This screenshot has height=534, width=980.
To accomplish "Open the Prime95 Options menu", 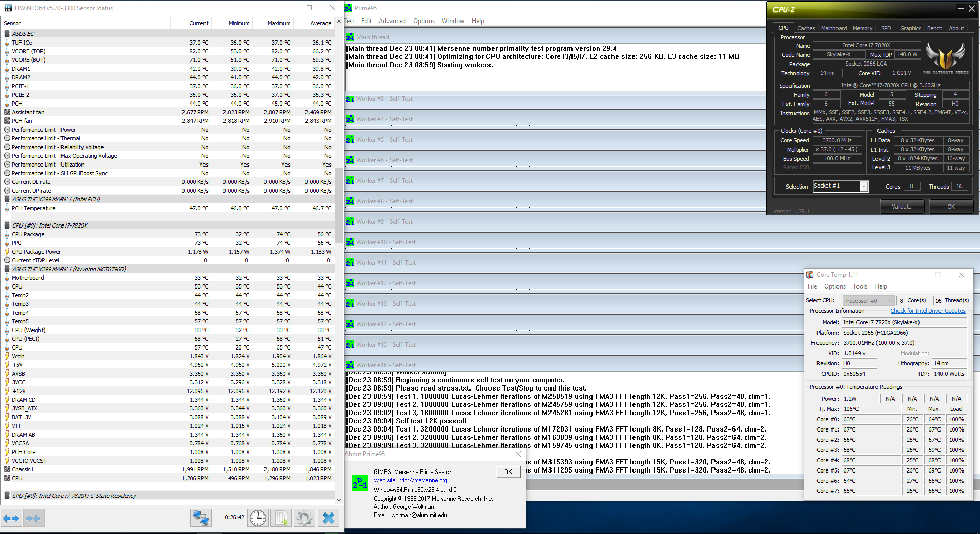I will pos(424,21).
